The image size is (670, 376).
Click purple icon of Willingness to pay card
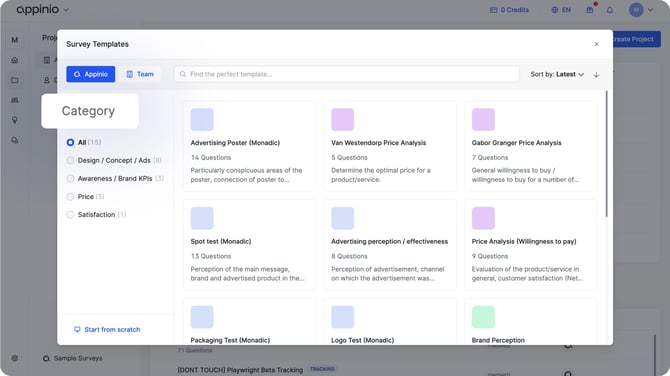coord(483,218)
